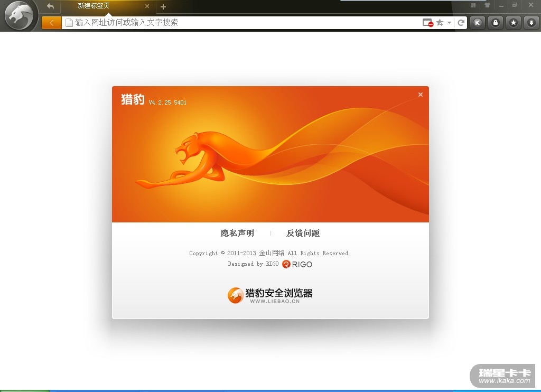Viewport: 541px width, 392px height.
Task: Click the WWW.LIEBAO.CN text
Action: click(275, 301)
